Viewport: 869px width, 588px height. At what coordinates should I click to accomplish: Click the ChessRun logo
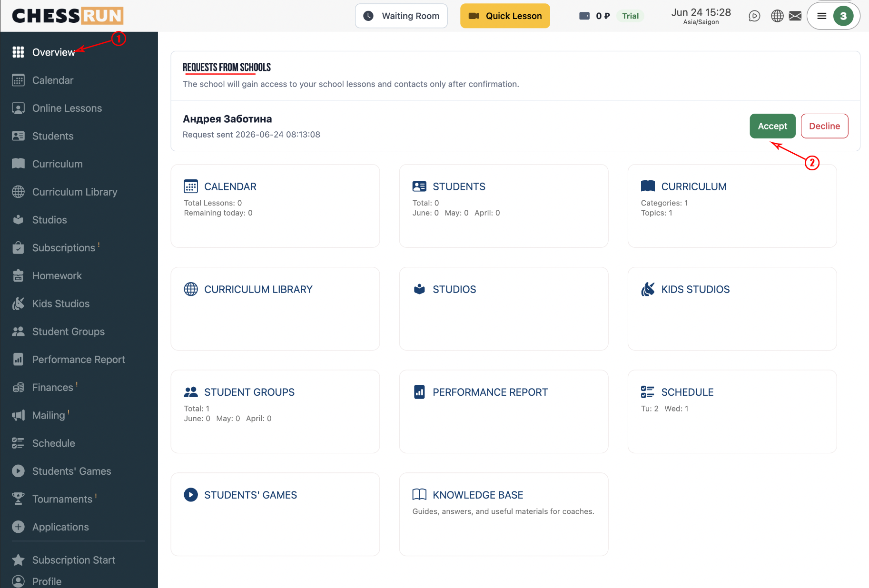point(68,16)
